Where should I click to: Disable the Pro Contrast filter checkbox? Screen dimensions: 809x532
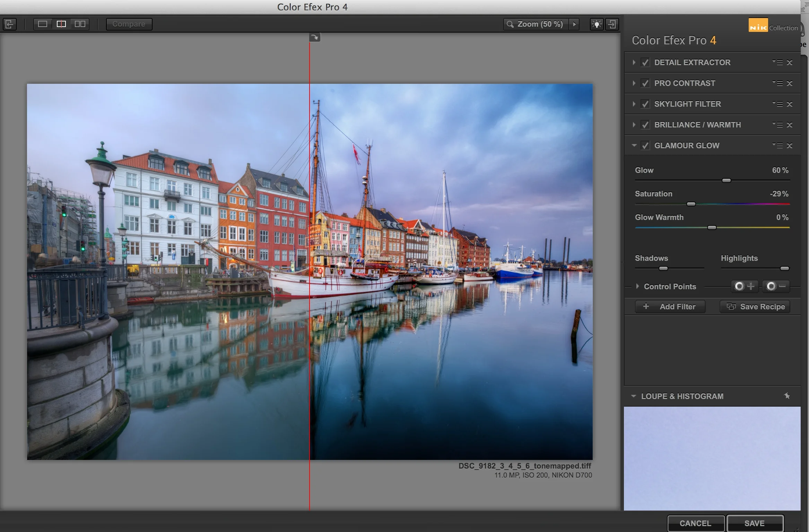tap(645, 83)
